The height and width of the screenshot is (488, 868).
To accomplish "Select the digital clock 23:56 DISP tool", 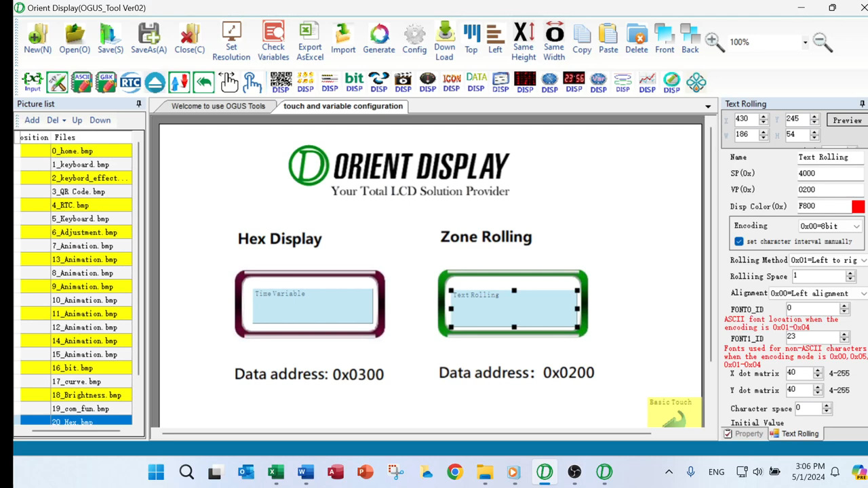I will pyautogui.click(x=574, y=82).
